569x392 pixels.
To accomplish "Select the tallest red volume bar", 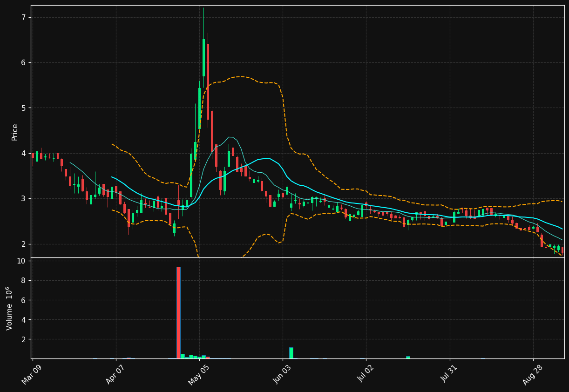I will point(178,312).
